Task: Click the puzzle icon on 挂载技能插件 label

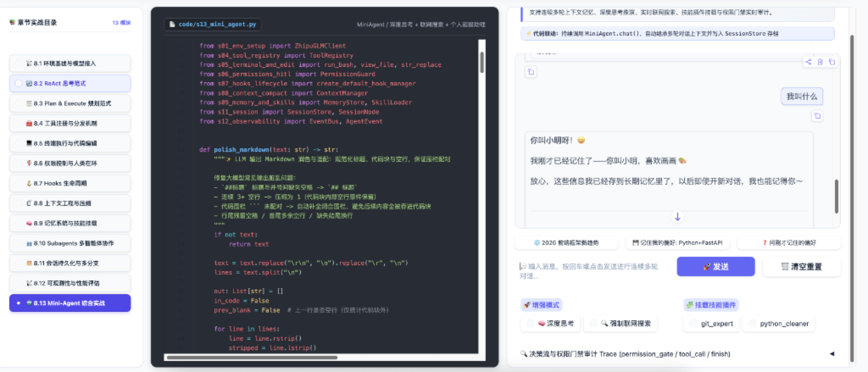Action: (x=690, y=305)
